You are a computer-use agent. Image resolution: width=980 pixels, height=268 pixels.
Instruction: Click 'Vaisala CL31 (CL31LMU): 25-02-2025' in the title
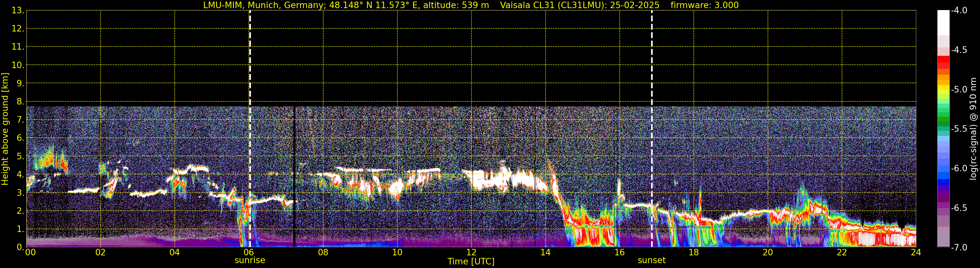[580, 5]
